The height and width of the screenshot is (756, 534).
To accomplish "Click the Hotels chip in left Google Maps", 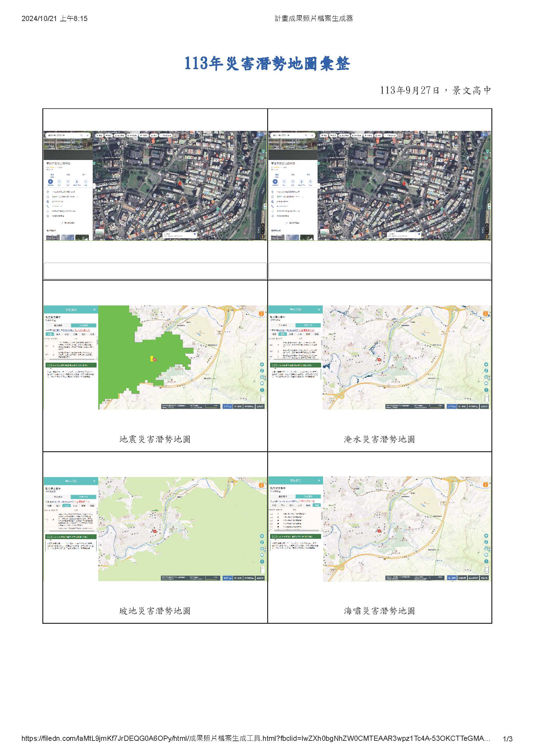I will pyautogui.click(x=109, y=136).
